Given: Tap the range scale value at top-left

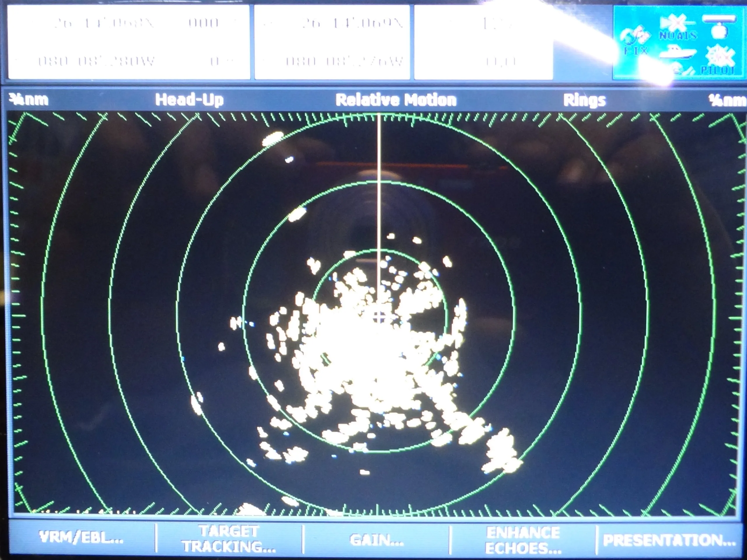Looking at the screenshot, I should click(x=29, y=99).
